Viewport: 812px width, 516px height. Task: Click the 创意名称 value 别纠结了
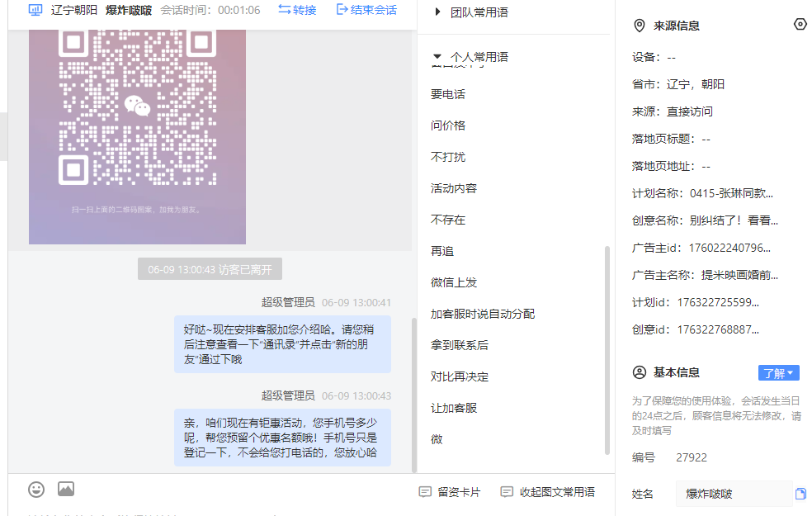click(x=734, y=220)
